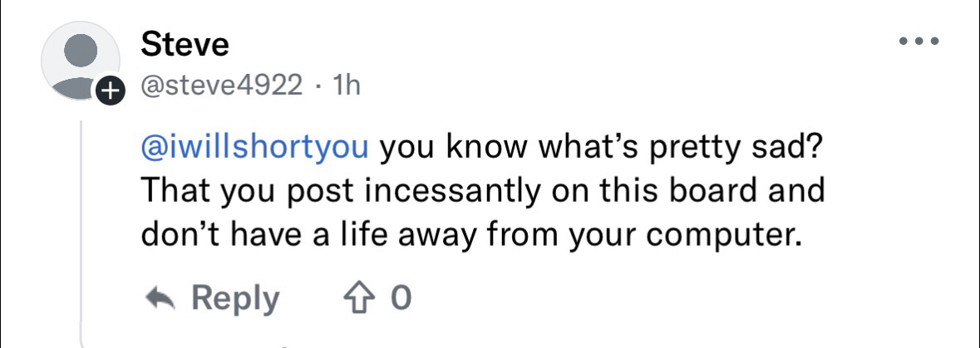Click the upvote arrow icon

pyautogui.click(x=358, y=297)
